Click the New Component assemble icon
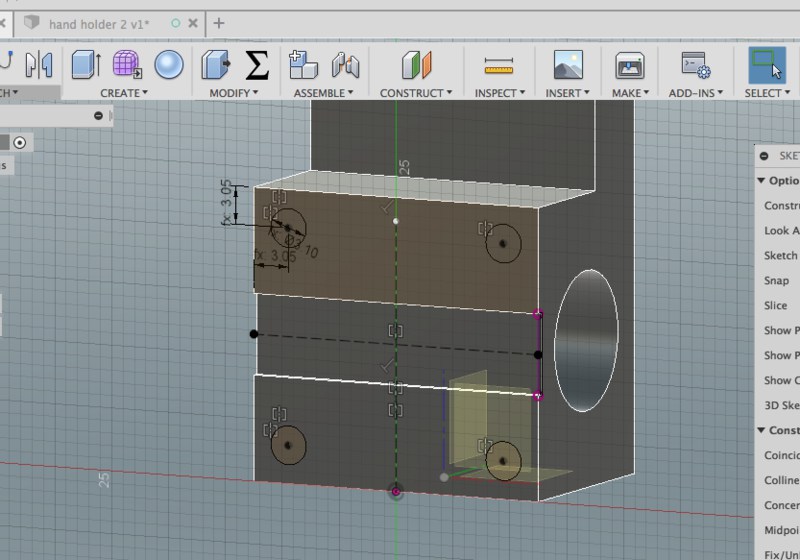 pyautogui.click(x=302, y=65)
